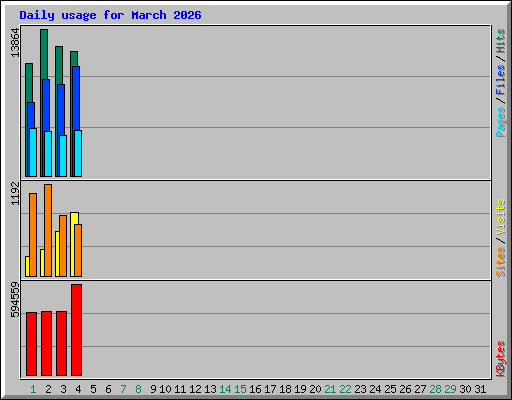The image size is (512, 400).
Task: Select the yellow Visits bar for day 3
Action: click(57, 254)
